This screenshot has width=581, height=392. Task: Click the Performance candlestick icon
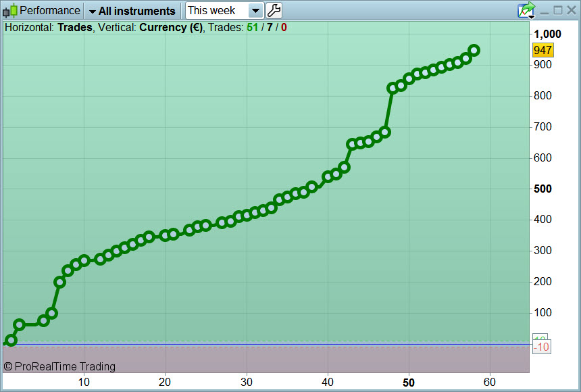tap(10, 11)
